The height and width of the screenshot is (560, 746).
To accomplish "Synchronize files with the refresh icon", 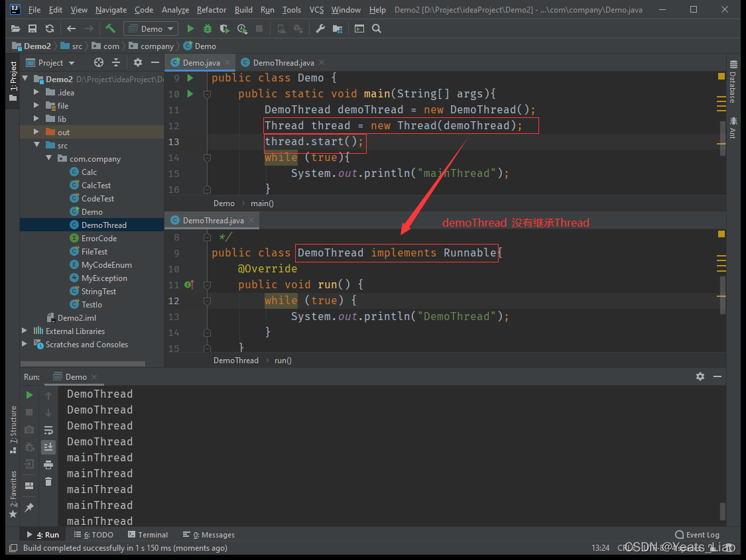I will [x=50, y=28].
